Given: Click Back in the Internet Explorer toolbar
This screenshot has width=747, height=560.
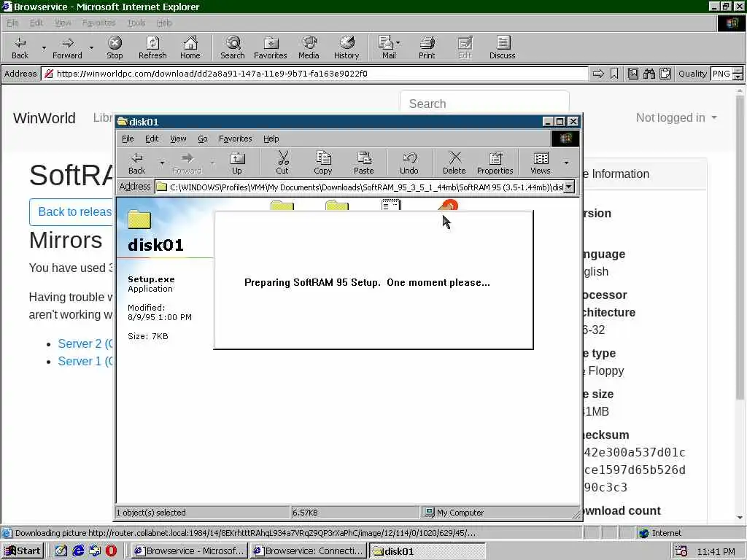Looking at the screenshot, I should (x=20, y=47).
